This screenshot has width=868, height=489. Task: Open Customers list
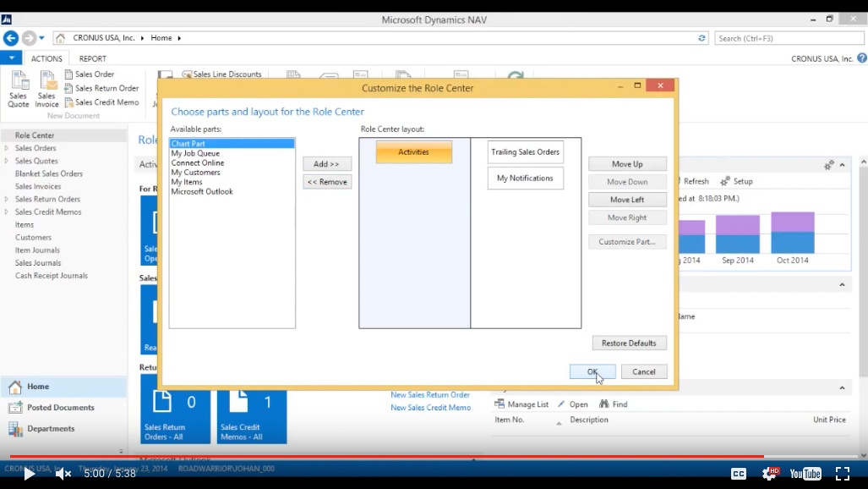point(33,237)
